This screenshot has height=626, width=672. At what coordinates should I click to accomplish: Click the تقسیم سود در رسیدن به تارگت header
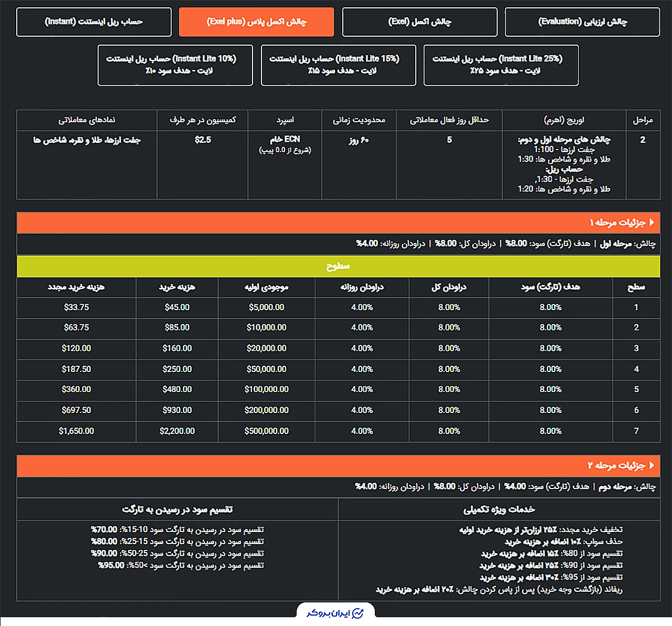177,510
